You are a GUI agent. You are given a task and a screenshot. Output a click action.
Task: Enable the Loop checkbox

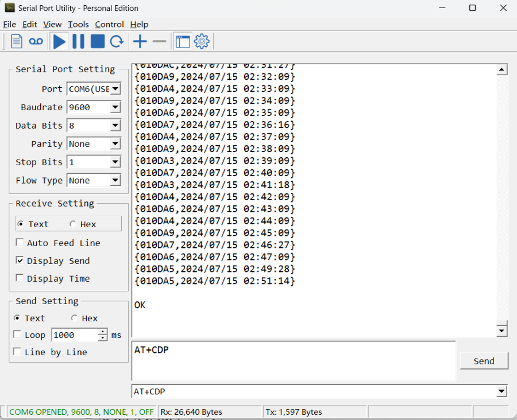point(17,335)
